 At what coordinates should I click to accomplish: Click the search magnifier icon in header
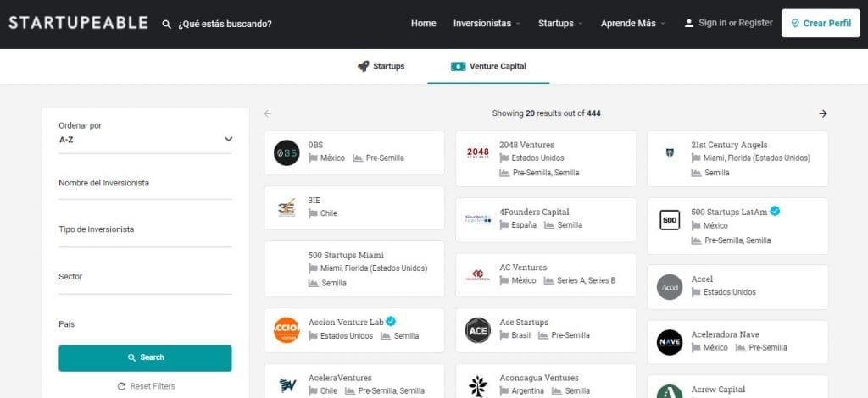pyautogui.click(x=166, y=24)
